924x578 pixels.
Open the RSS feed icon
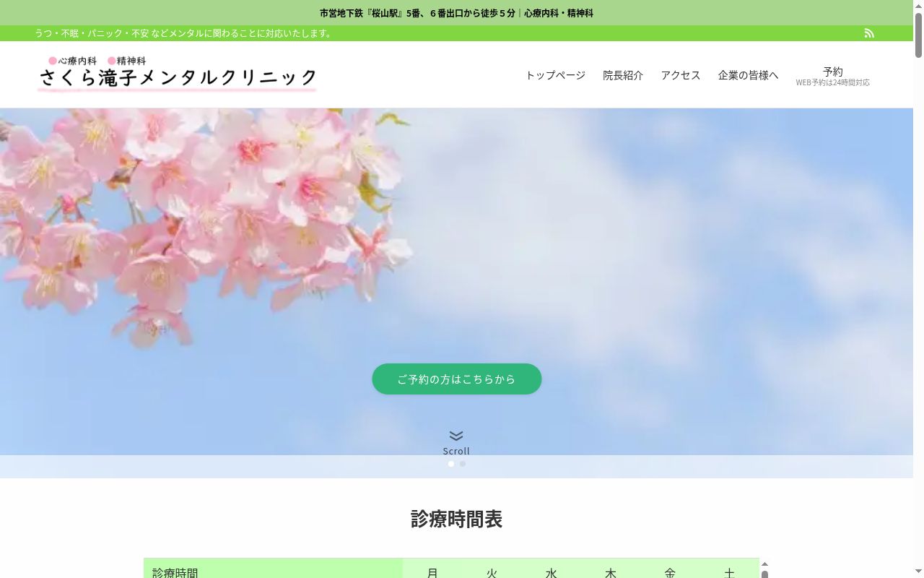click(869, 33)
